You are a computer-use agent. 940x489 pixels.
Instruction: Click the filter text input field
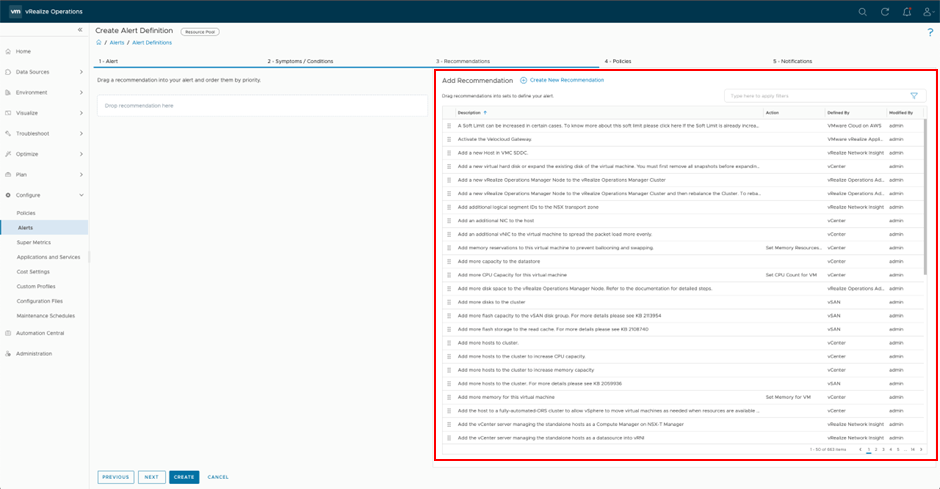click(815, 96)
